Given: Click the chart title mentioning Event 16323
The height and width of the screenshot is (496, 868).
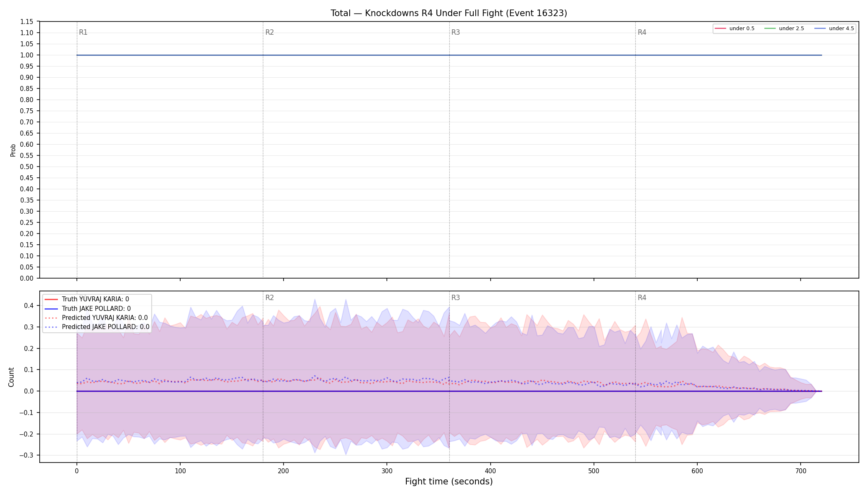Looking at the screenshot, I should (x=448, y=13).
